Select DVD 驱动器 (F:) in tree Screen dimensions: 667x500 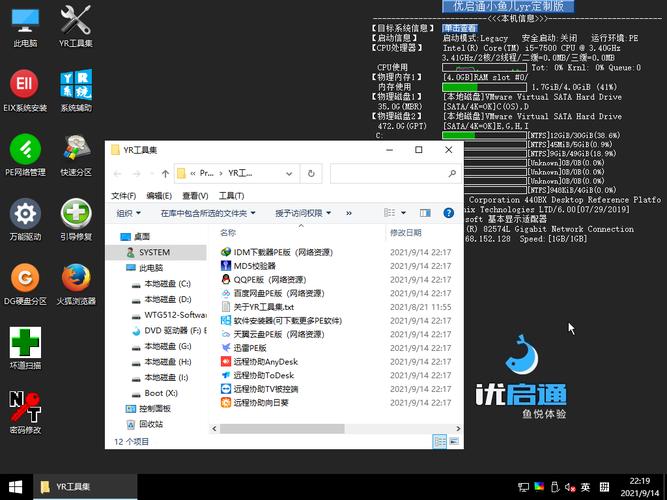click(169, 331)
